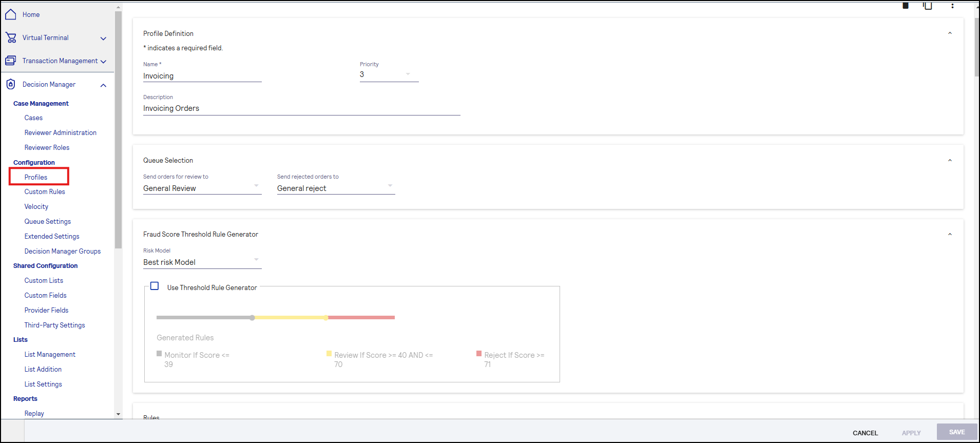The height and width of the screenshot is (443, 980).
Task: Collapse the Decision Manager sidebar menu
Action: (103, 85)
